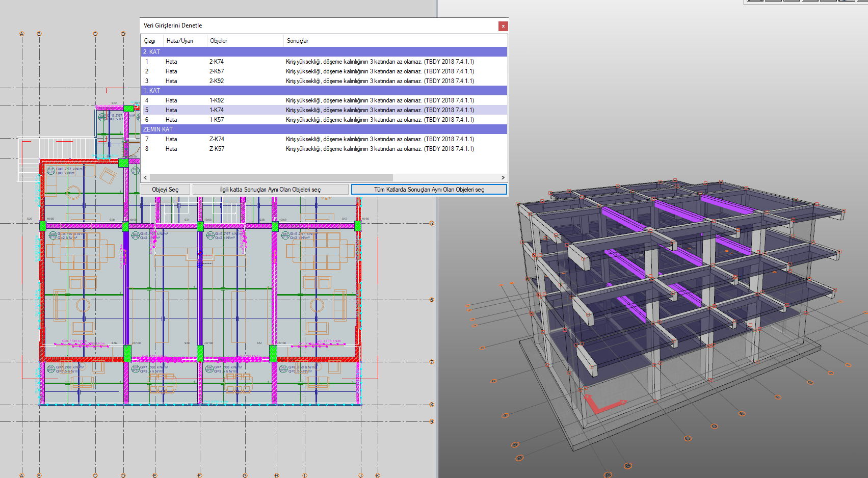Screen dimensions: 868x478
Task: Select object 1-K92 in the list
Action: [x=216, y=100]
